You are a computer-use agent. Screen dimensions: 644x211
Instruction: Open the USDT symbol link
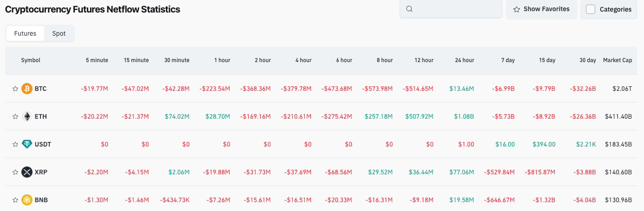(43, 144)
